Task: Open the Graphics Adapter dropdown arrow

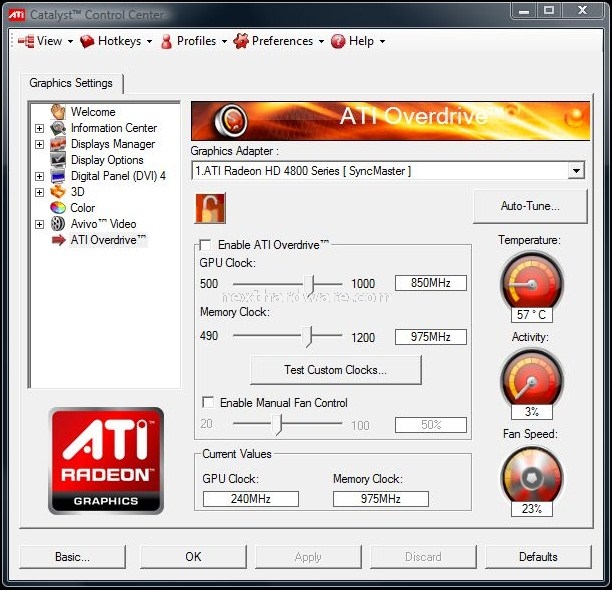Action: (x=576, y=171)
